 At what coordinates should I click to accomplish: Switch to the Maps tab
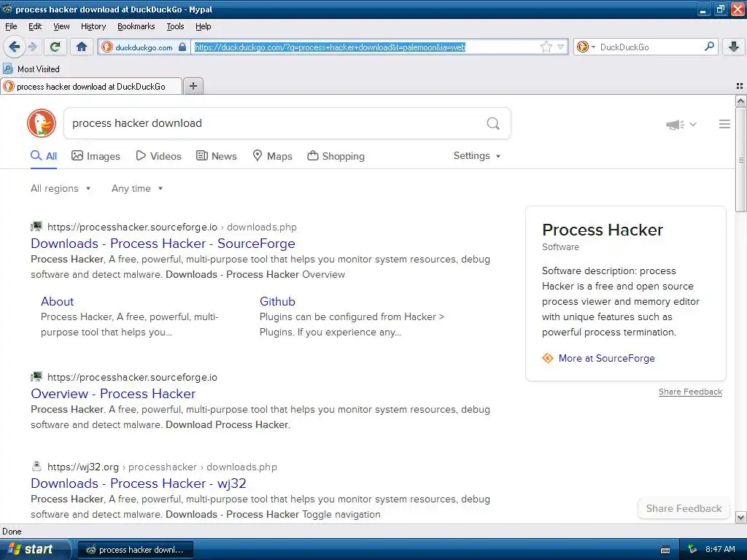[x=272, y=156]
